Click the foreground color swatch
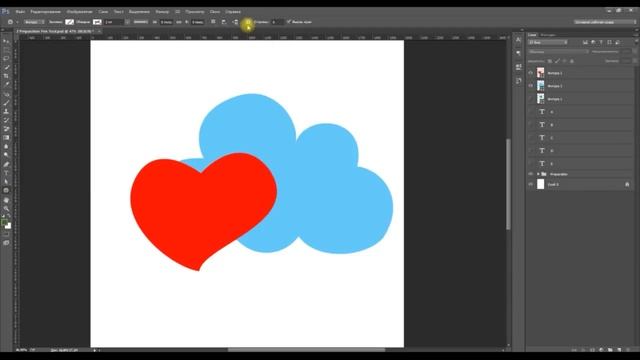This screenshot has height=360, width=640. pos(4,222)
